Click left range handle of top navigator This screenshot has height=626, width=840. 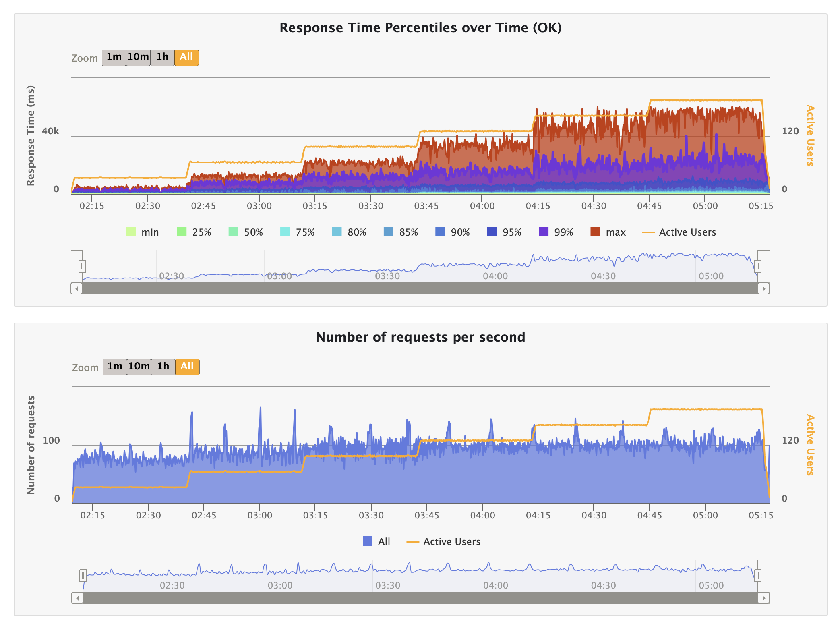coord(82,266)
